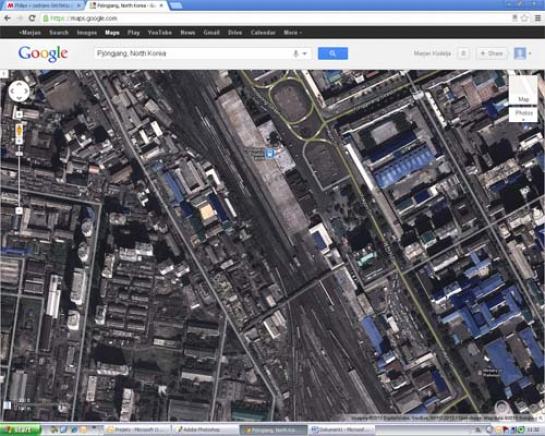Expand the account dropdown beside the avatar
The width and height of the screenshot is (545, 436).
point(530,54)
